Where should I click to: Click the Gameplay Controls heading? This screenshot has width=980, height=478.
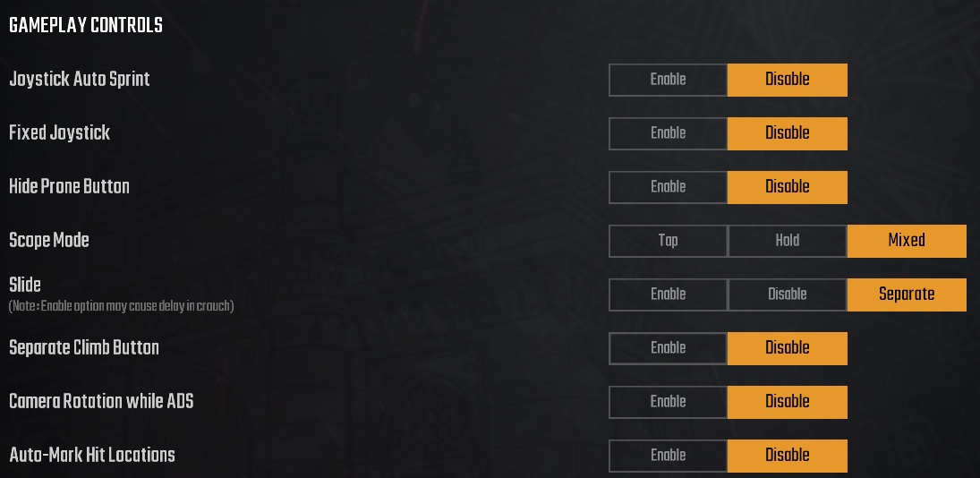pos(86,26)
